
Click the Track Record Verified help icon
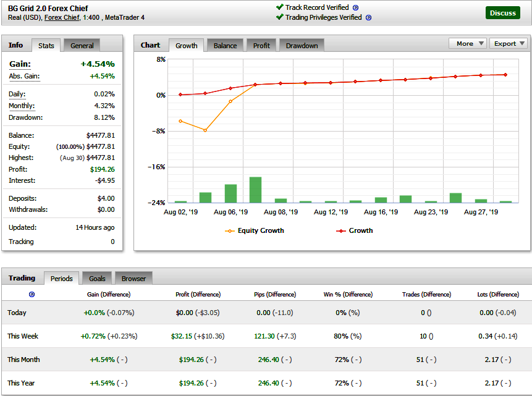coord(355,8)
